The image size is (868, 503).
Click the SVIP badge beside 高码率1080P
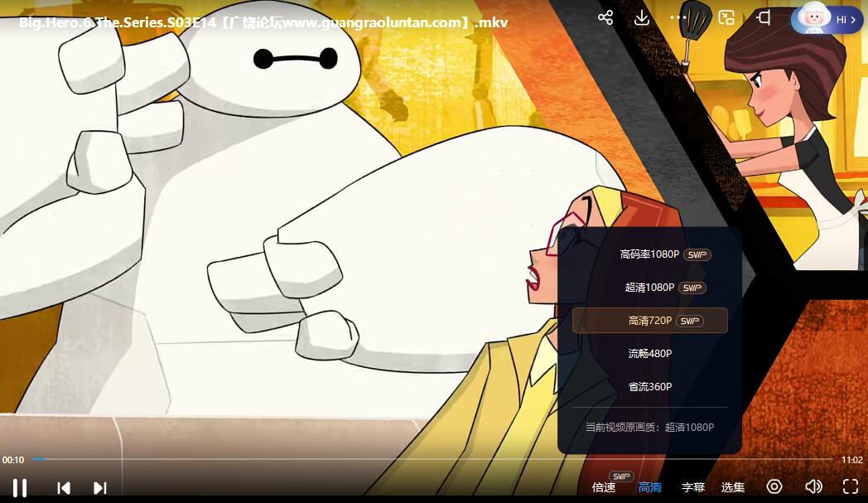point(697,255)
